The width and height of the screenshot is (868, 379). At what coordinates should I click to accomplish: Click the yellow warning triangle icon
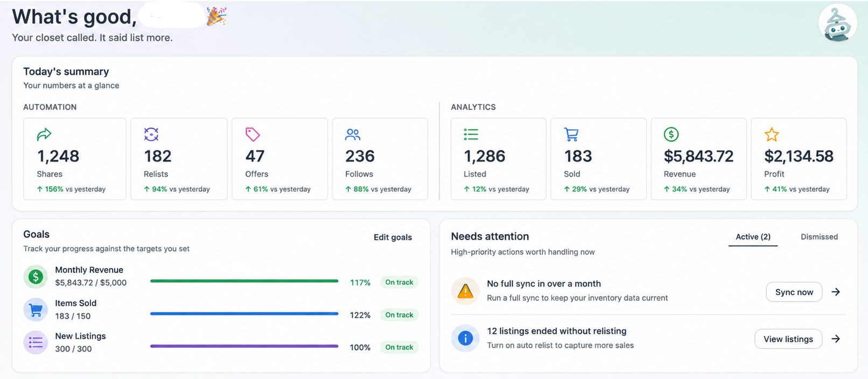(x=465, y=291)
